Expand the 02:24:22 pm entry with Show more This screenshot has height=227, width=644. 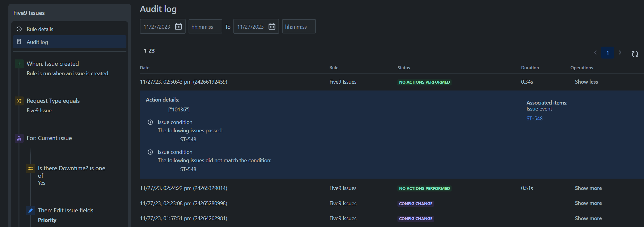[588, 188]
